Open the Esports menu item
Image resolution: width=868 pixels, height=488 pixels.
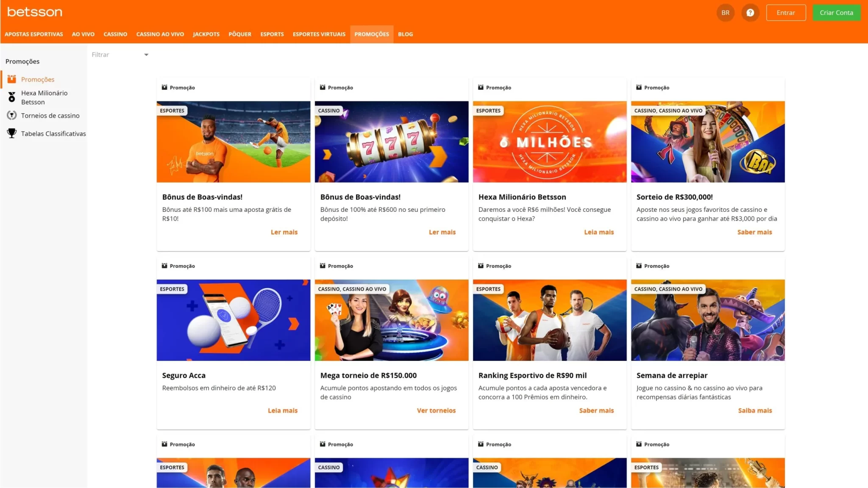[x=272, y=34]
